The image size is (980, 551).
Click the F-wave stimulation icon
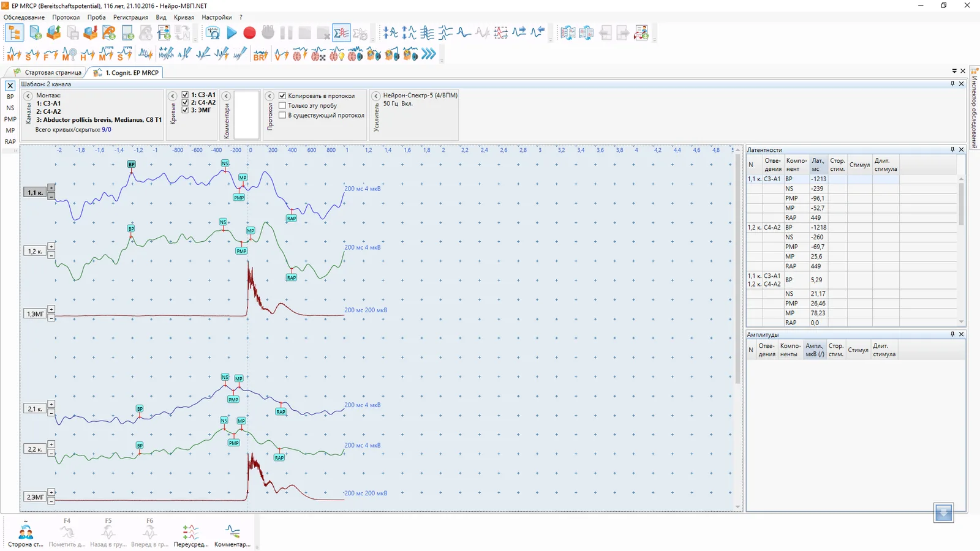point(51,54)
